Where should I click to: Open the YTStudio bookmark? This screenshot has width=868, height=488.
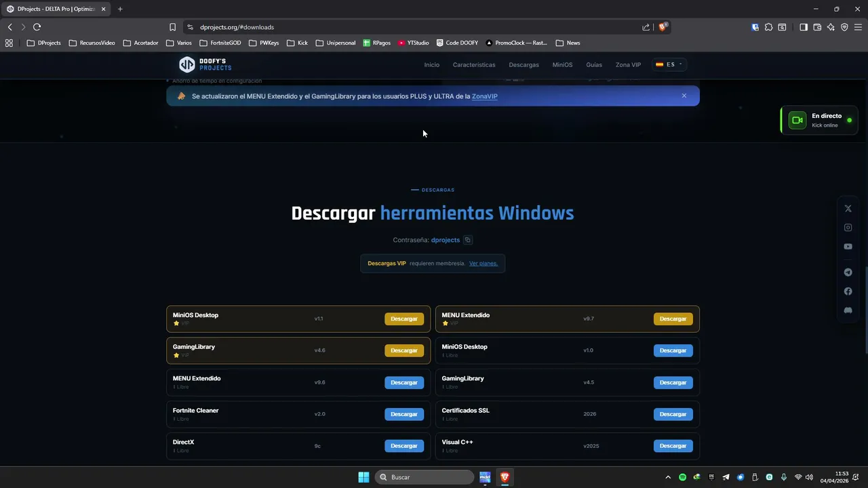click(414, 43)
